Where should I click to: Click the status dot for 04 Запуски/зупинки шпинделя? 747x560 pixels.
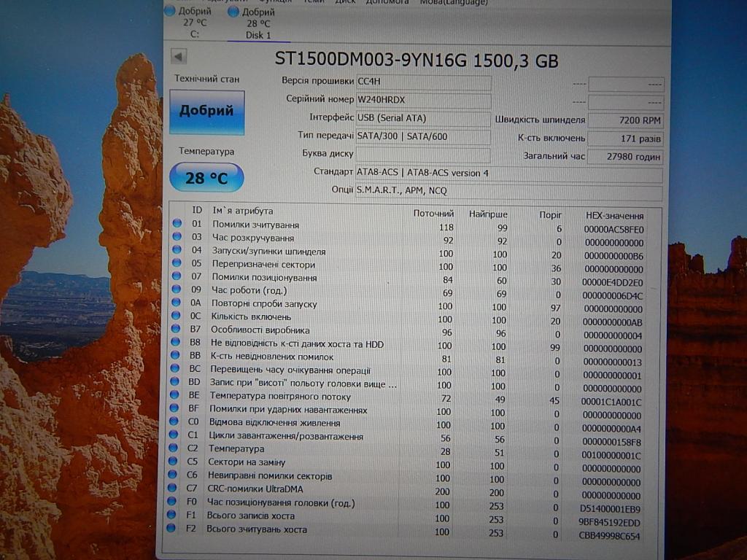click(x=177, y=249)
